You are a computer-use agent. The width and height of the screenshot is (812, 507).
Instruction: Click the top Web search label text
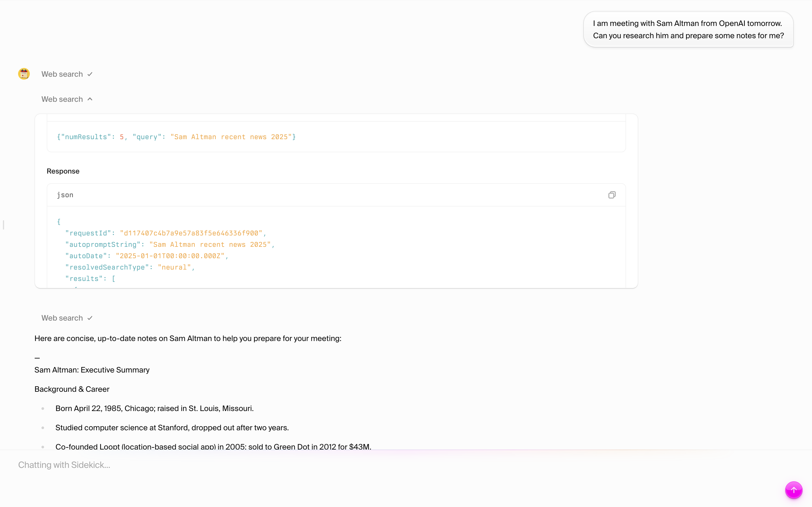point(62,74)
